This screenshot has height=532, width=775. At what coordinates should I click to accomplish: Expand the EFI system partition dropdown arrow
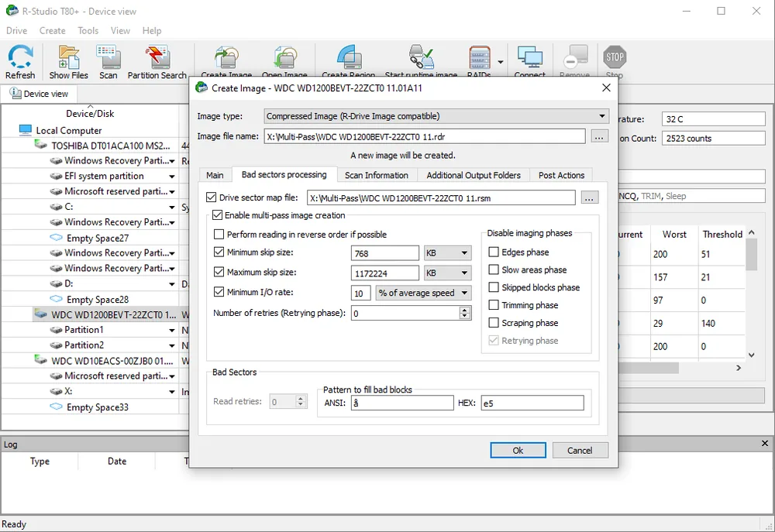(x=171, y=177)
